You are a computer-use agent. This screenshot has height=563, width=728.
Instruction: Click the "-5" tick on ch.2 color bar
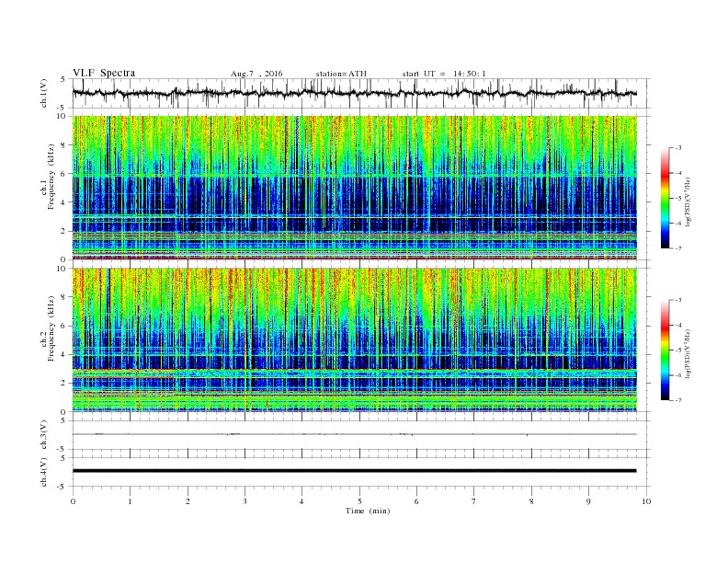[x=677, y=350]
